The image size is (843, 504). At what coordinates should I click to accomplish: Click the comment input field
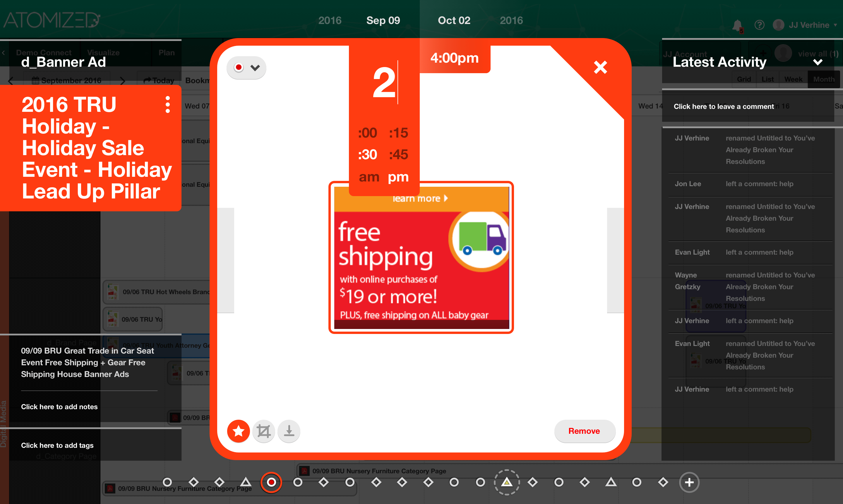point(724,106)
